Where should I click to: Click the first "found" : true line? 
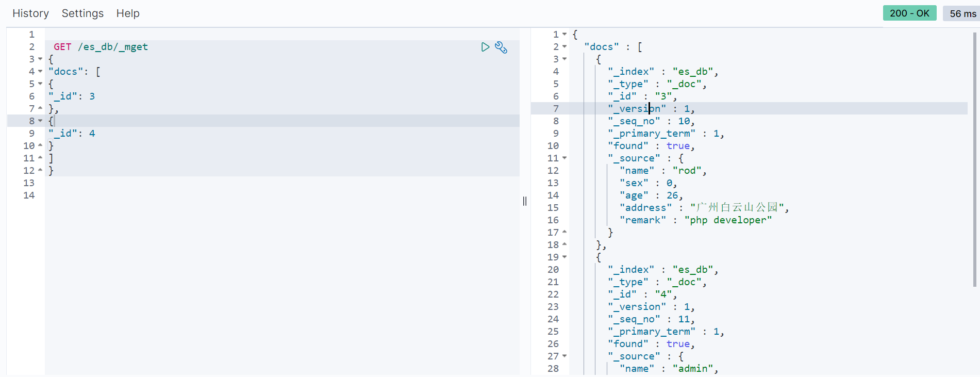tap(652, 146)
